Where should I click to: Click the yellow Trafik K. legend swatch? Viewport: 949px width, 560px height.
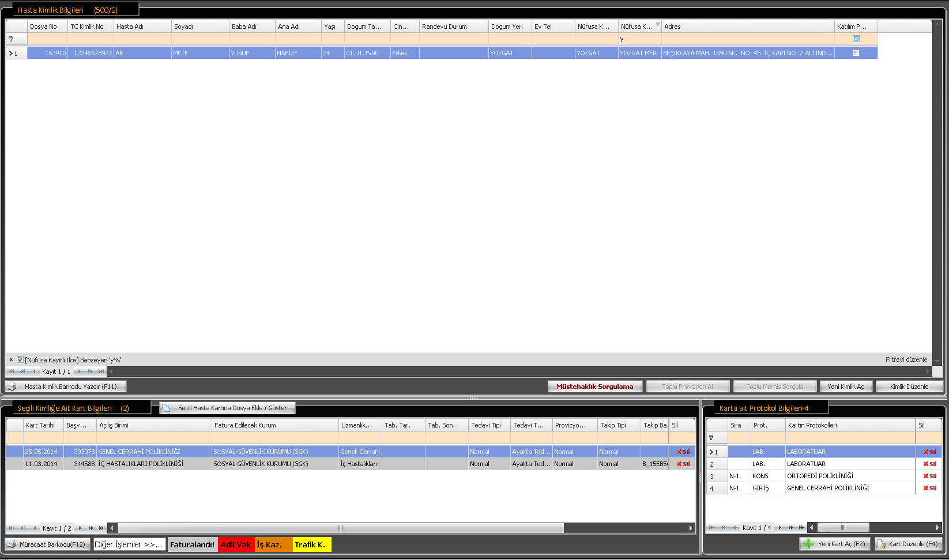(x=312, y=544)
